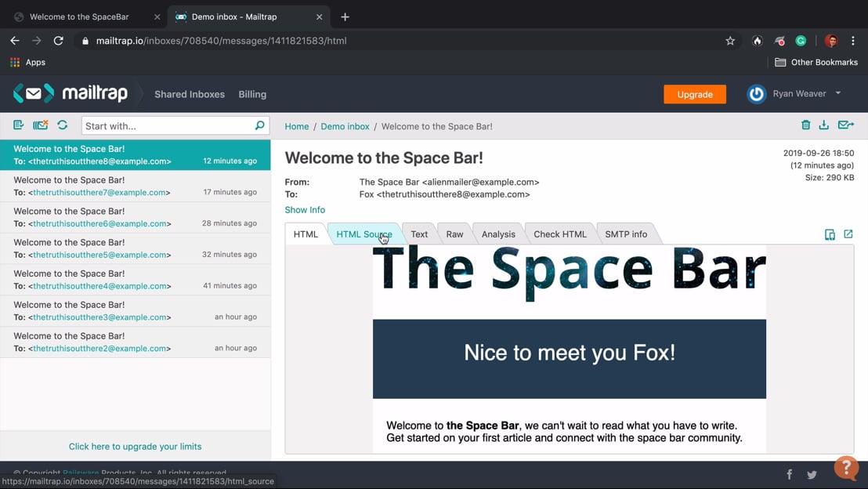Click the browser forward arrow
The height and width of the screenshot is (489, 868).
[37, 41]
